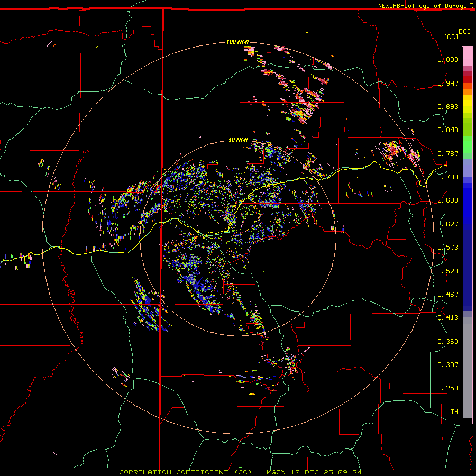Click the TH threshold label on the scale
Image resolution: width=476 pixels, height=476 pixels.
click(x=454, y=412)
